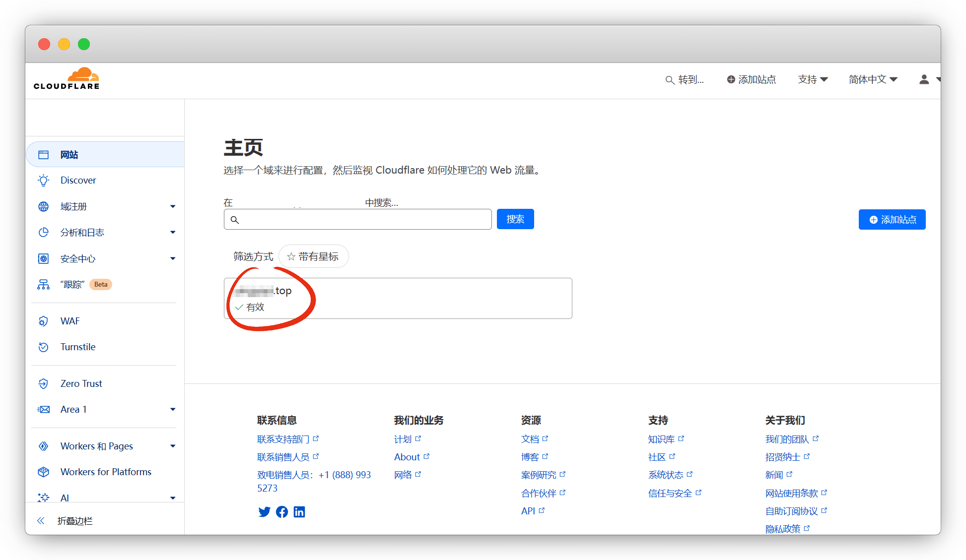This screenshot has height=560, width=966.
Task: Open Workers for Platforms icon
Action: (x=44, y=472)
